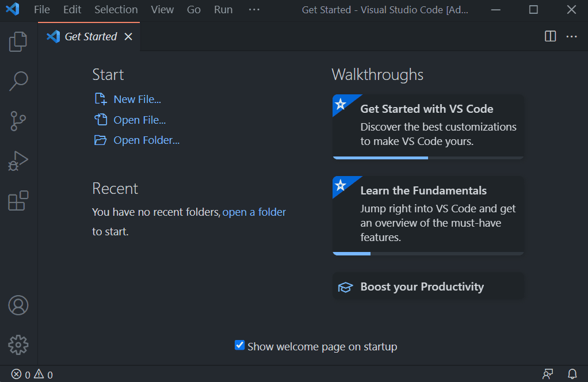
Task: Open the Run and Debug view icon
Action: coord(18,161)
